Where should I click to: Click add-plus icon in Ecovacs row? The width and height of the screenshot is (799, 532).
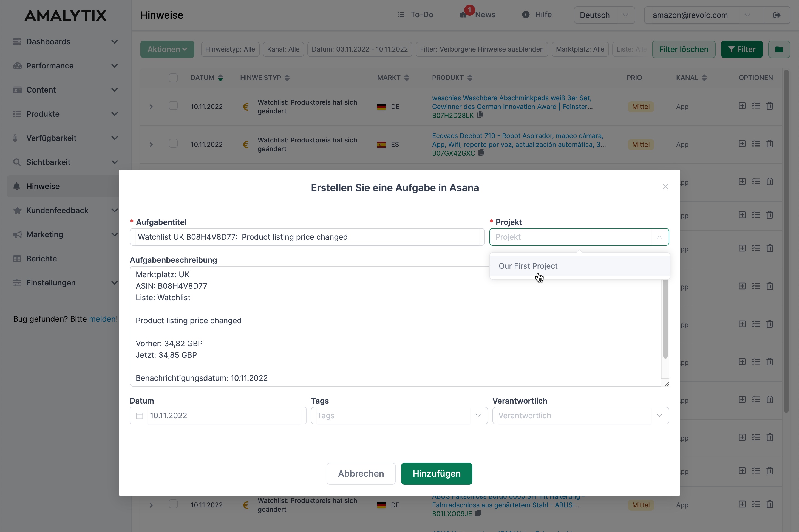pyautogui.click(x=742, y=144)
